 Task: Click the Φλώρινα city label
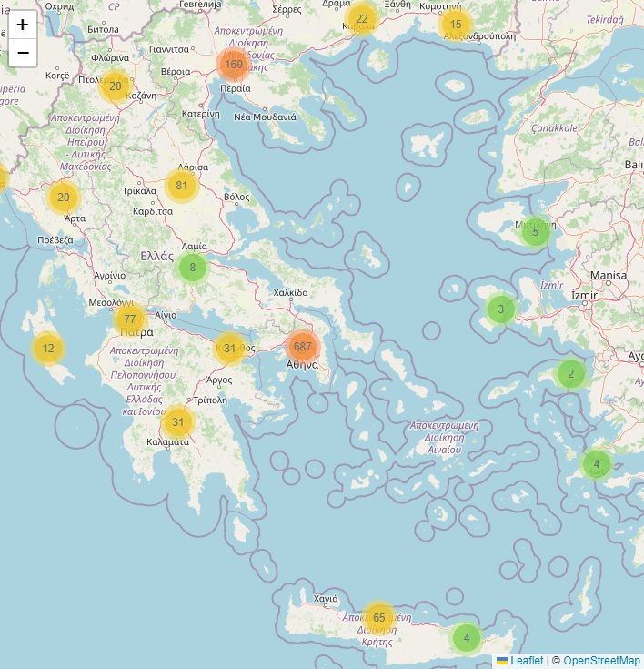[x=110, y=57]
